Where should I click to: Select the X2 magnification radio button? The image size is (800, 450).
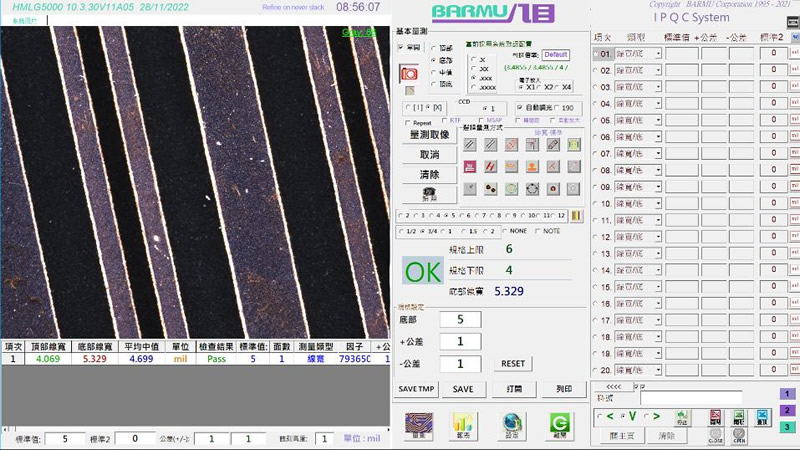click(545, 87)
